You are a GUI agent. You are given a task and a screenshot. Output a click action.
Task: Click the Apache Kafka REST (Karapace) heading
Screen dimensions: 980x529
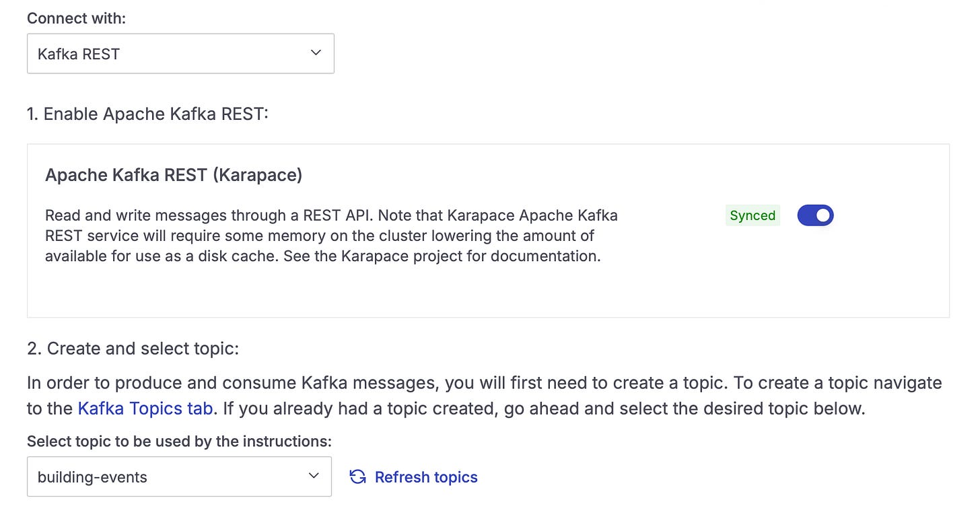[x=174, y=175]
